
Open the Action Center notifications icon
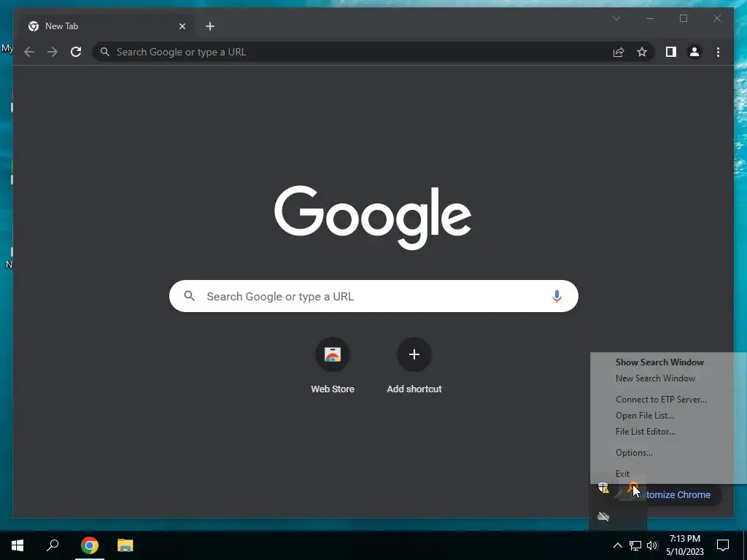(723, 545)
